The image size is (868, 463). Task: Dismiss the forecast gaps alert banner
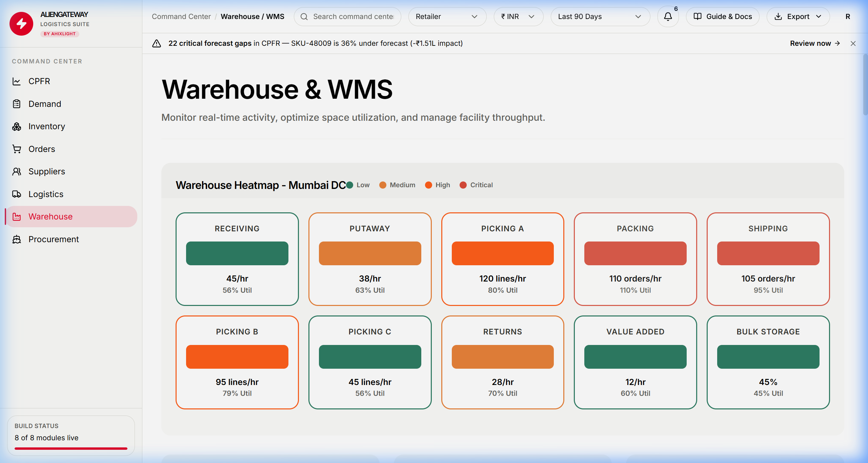[x=853, y=43]
